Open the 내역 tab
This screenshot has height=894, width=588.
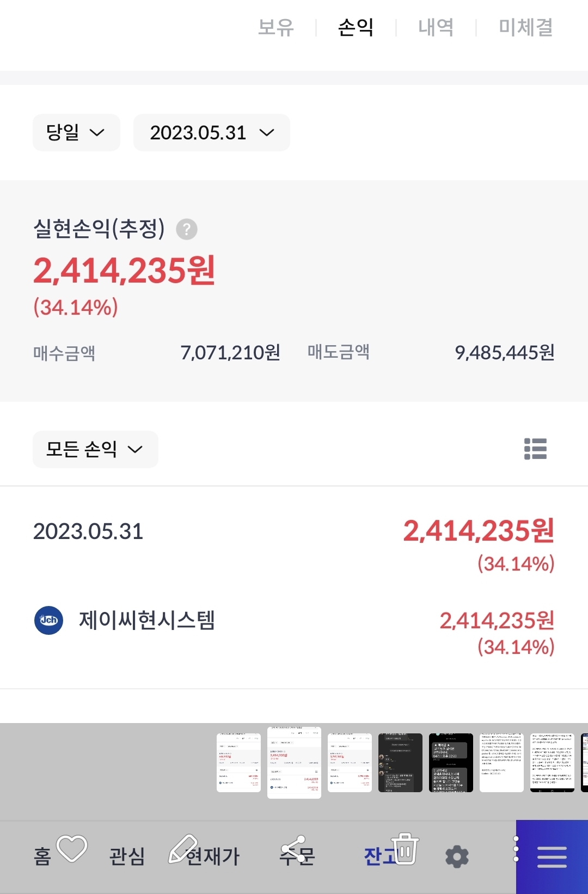pos(436,27)
